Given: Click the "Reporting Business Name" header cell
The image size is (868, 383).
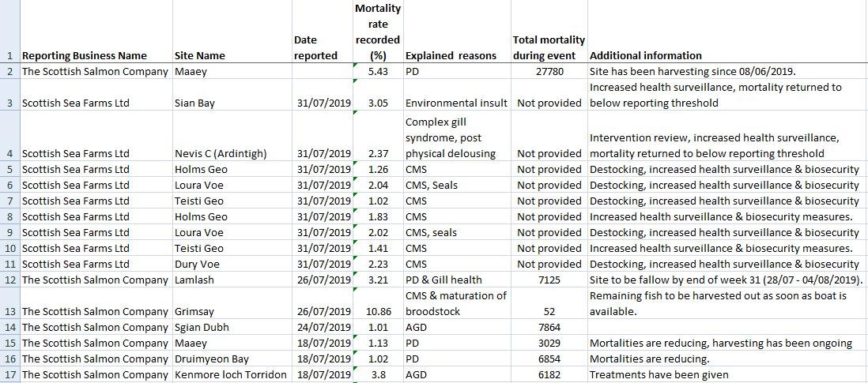Looking at the screenshot, I should pyautogui.click(x=85, y=55).
